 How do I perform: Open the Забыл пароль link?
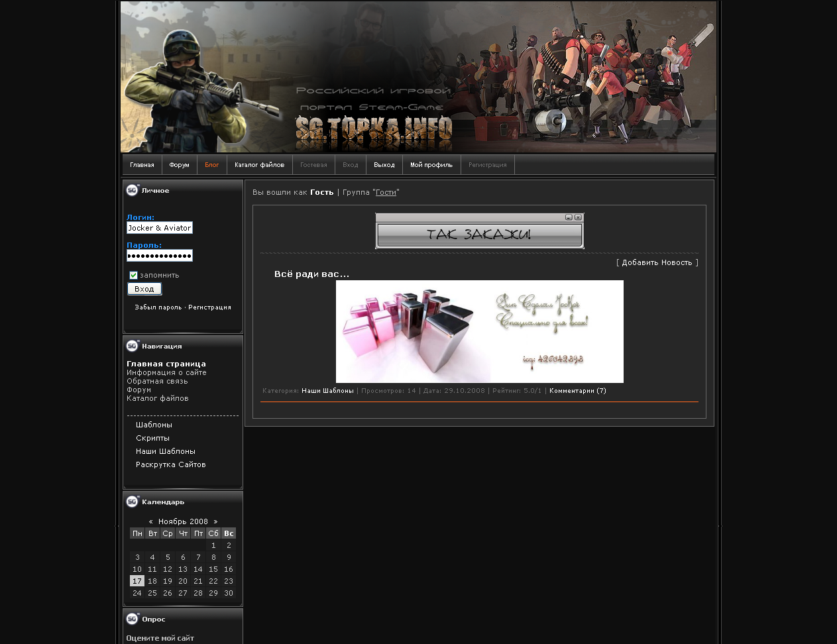click(x=158, y=307)
